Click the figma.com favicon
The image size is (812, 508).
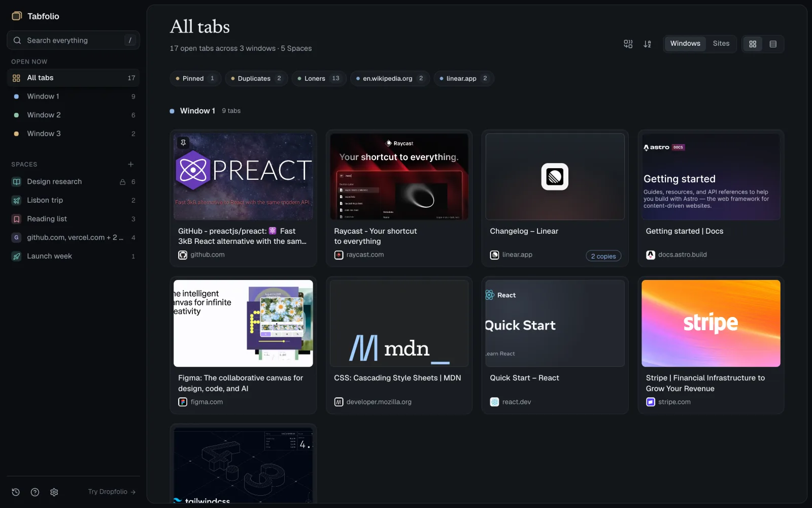click(x=183, y=402)
